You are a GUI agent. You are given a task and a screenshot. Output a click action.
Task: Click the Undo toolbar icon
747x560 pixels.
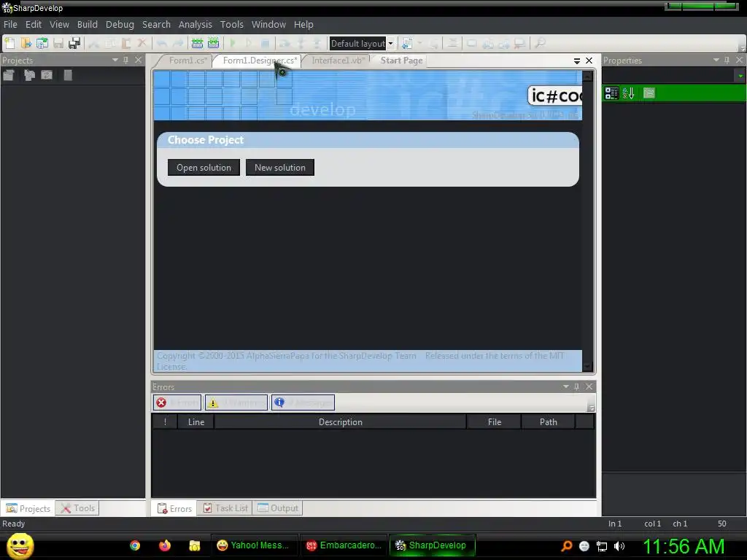[x=162, y=43]
